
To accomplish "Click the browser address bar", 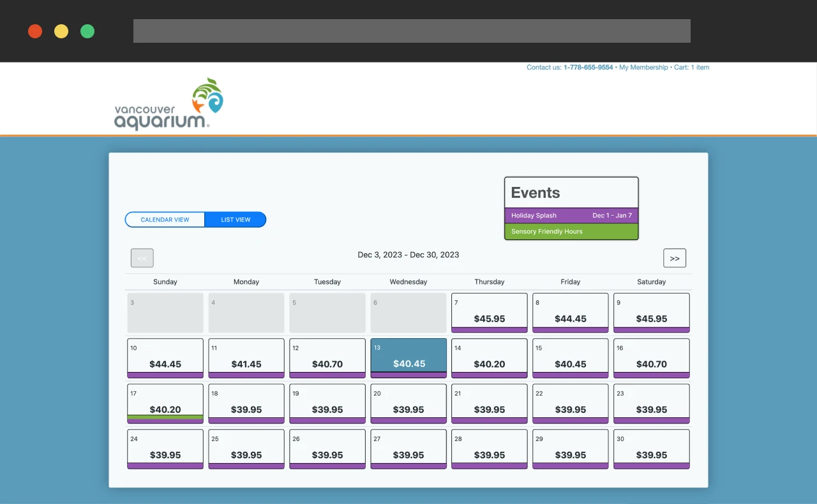I will pos(412,31).
